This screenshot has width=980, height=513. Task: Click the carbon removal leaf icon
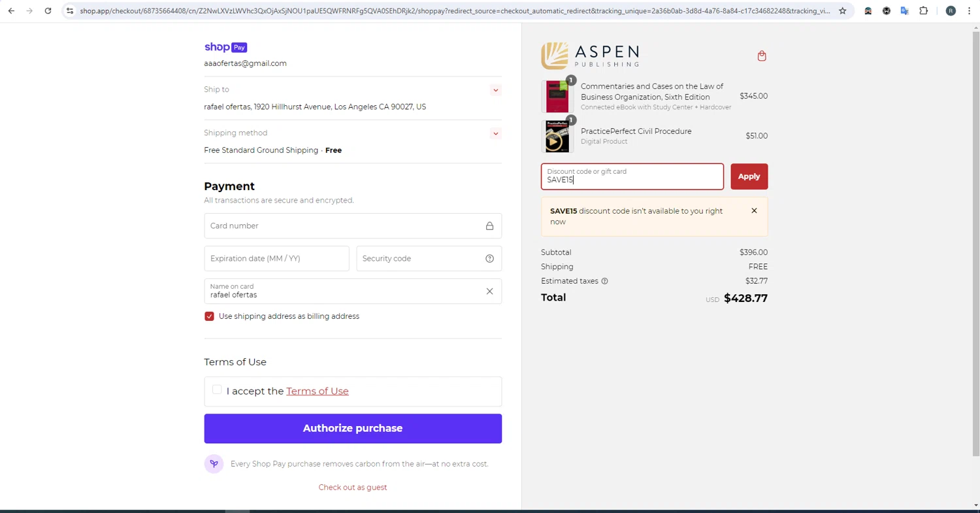[x=214, y=464]
